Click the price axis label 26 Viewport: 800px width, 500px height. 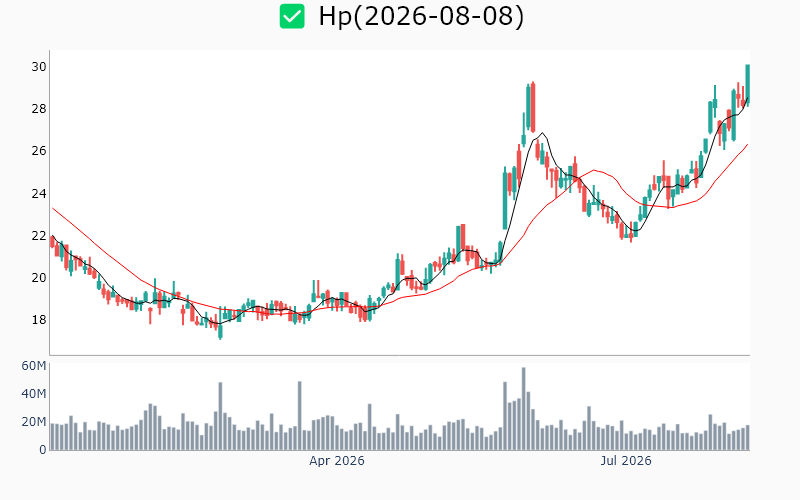(39, 151)
